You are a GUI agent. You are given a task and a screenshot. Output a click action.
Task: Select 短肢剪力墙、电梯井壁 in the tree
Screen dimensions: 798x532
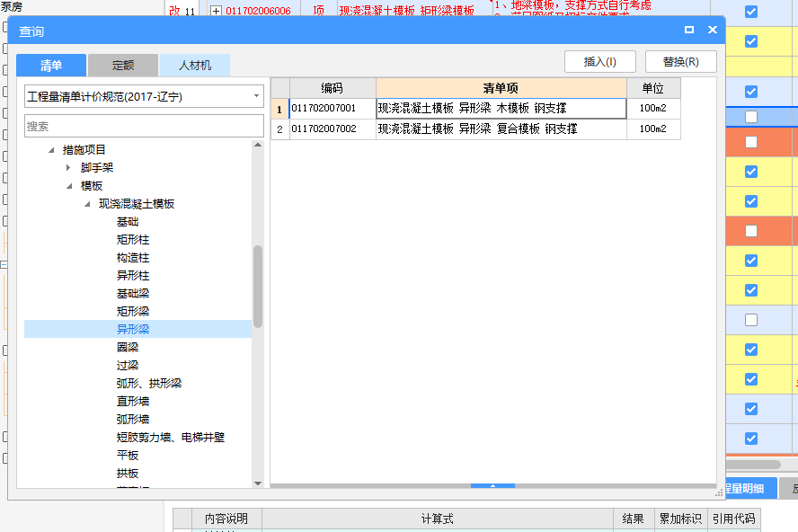171,437
